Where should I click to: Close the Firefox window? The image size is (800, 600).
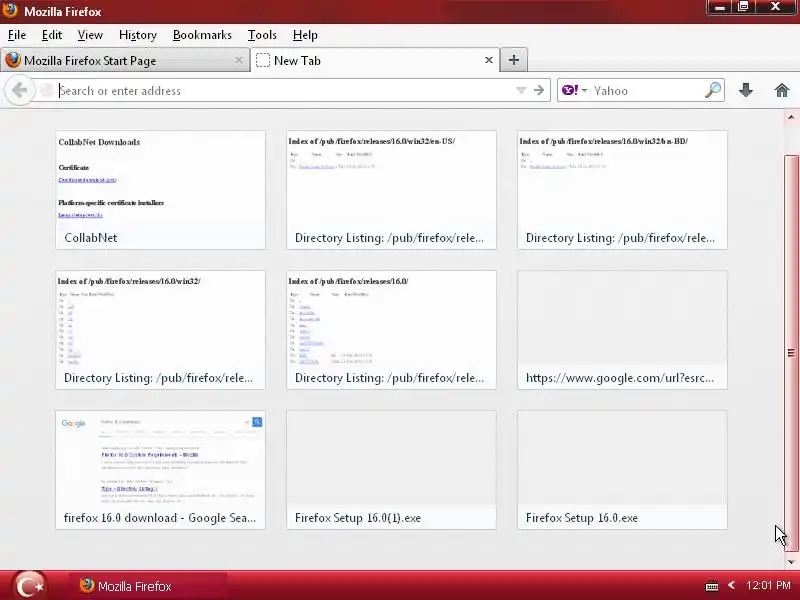click(x=776, y=7)
